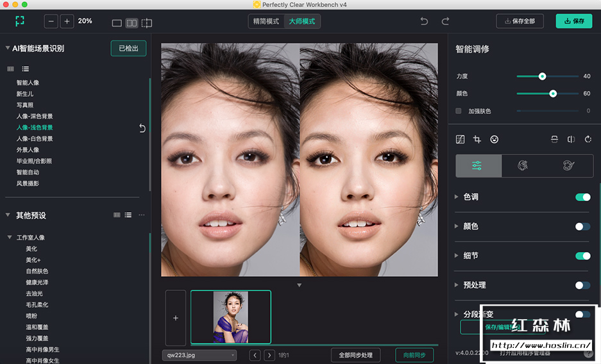Select the crop tool icon
The height and width of the screenshot is (364, 601).
point(477,139)
